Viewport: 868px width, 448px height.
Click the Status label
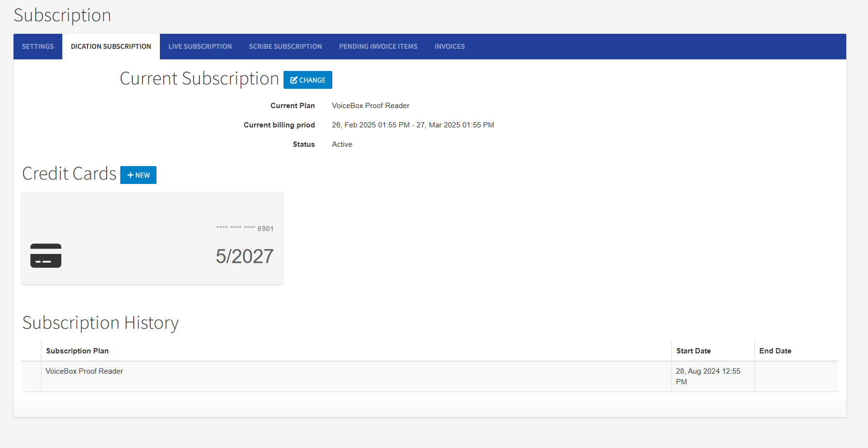[x=304, y=144]
